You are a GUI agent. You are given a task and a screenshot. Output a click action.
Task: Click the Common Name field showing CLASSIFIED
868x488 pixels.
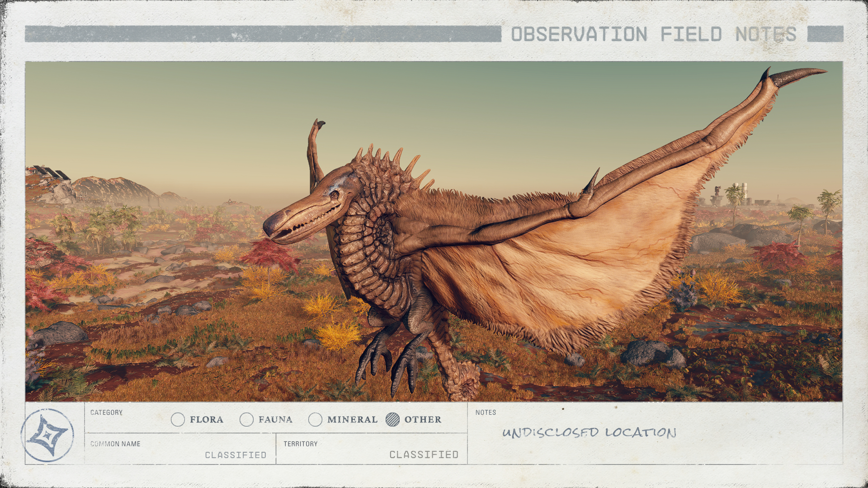[x=180, y=449]
